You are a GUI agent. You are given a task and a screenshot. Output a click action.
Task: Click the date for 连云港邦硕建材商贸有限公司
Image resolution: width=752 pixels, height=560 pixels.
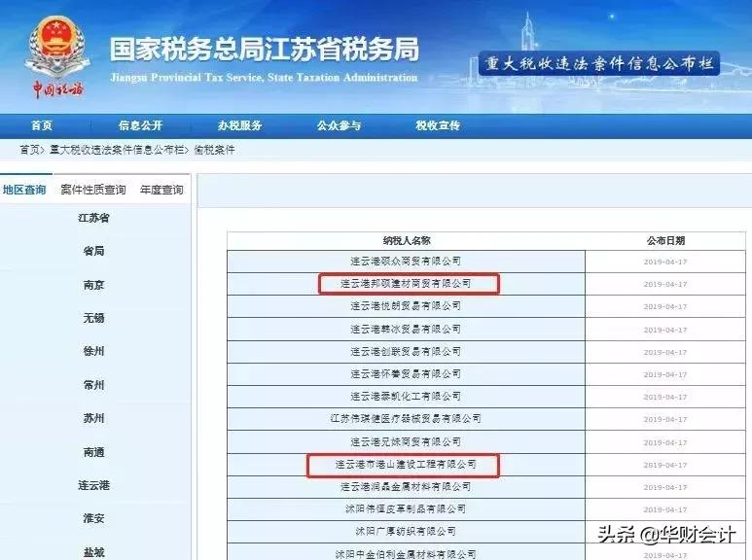pyautogui.click(x=665, y=284)
